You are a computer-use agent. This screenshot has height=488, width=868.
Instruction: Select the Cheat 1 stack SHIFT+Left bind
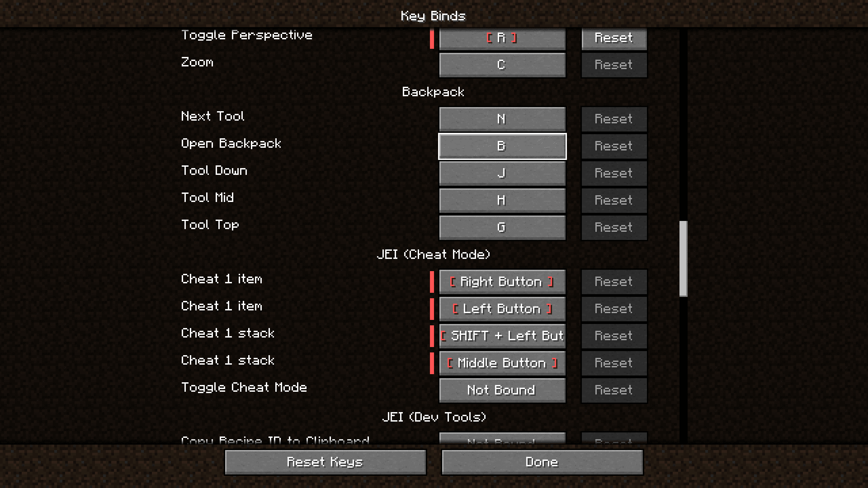(x=501, y=335)
